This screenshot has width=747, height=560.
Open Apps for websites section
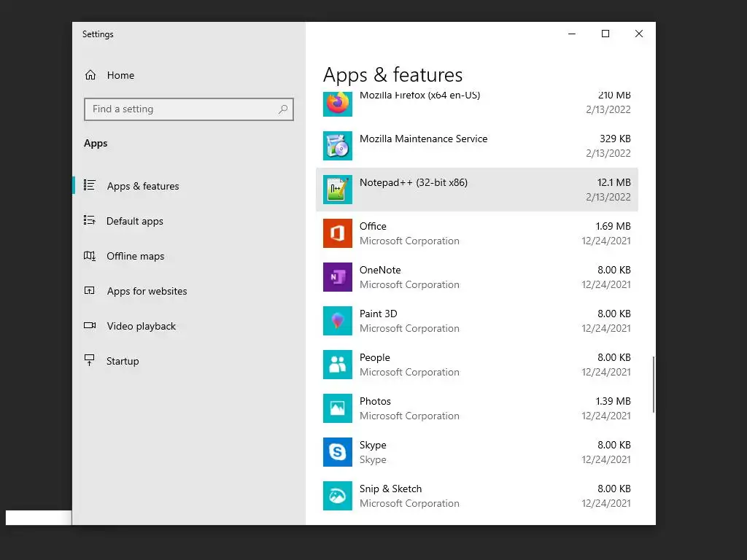189,291
